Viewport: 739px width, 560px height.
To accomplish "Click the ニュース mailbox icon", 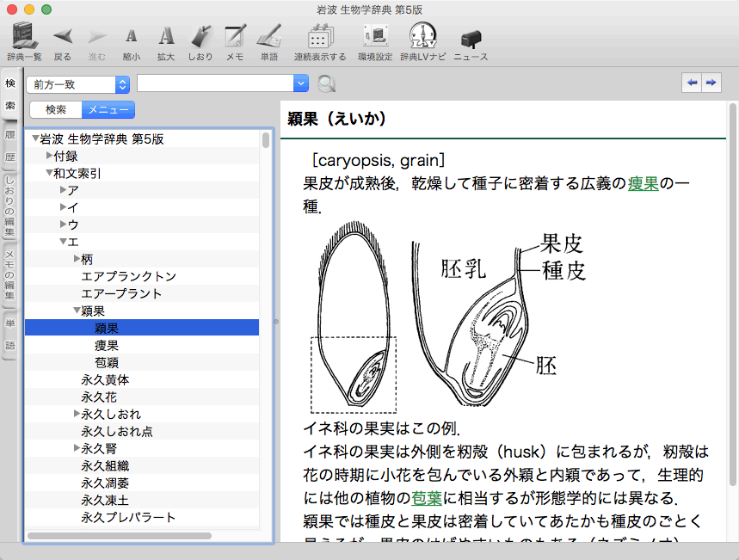I will tap(471, 39).
